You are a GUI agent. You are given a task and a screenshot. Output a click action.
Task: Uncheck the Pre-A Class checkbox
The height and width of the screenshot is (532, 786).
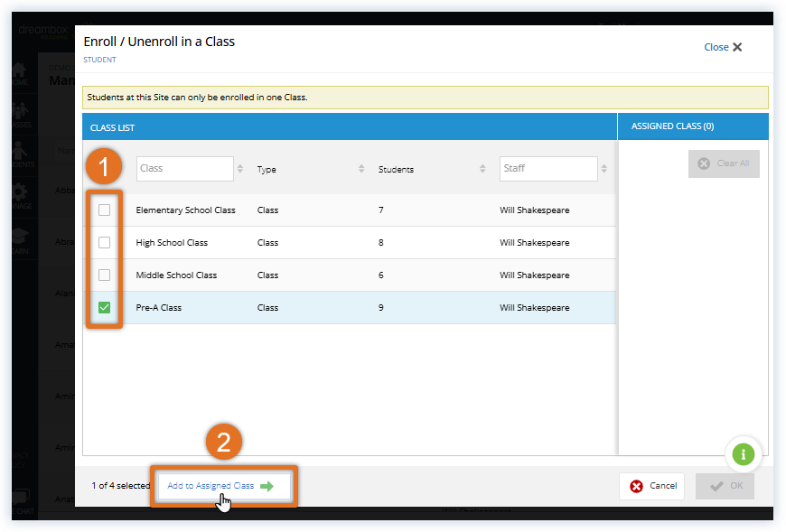(104, 307)
